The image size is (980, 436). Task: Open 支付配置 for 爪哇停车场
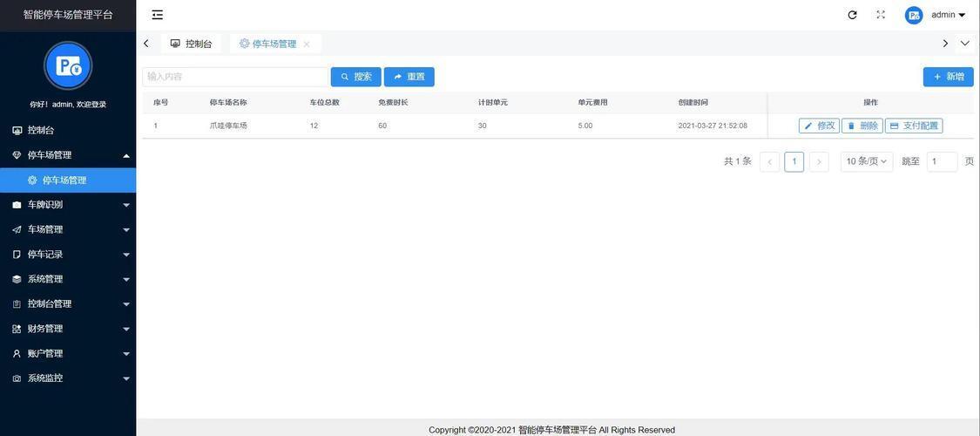coord(914,126)
